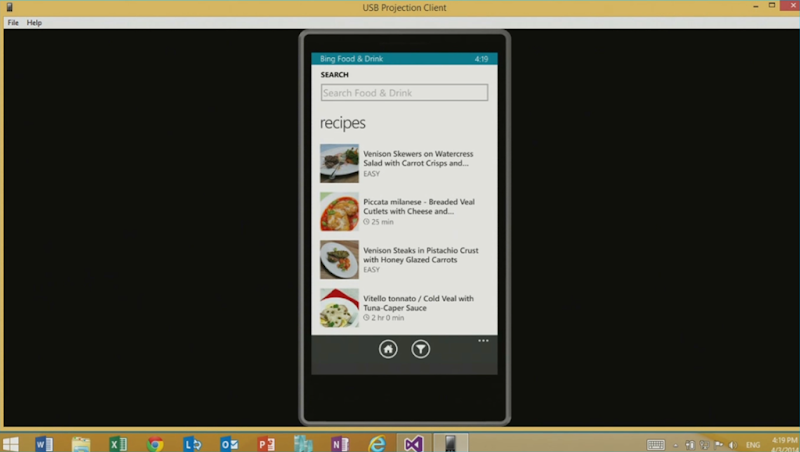The height and width of the screenshot is (452, 800).
Task: Open the touch keyboard tray icon
Action: coord(656,445)
